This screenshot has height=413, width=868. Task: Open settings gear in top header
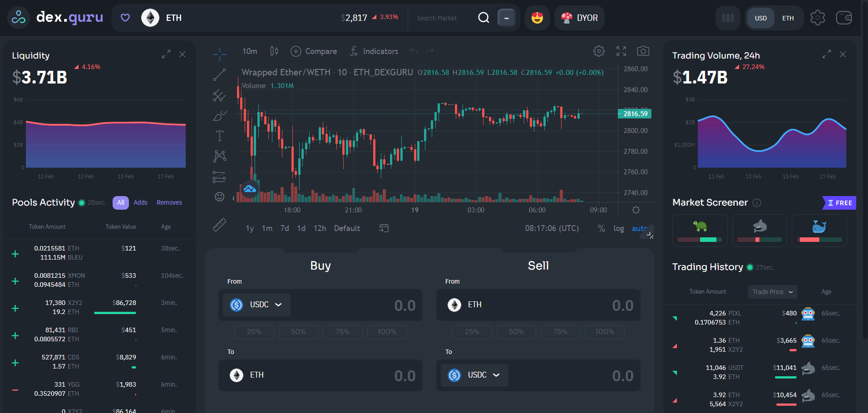[x=817, y=18]
